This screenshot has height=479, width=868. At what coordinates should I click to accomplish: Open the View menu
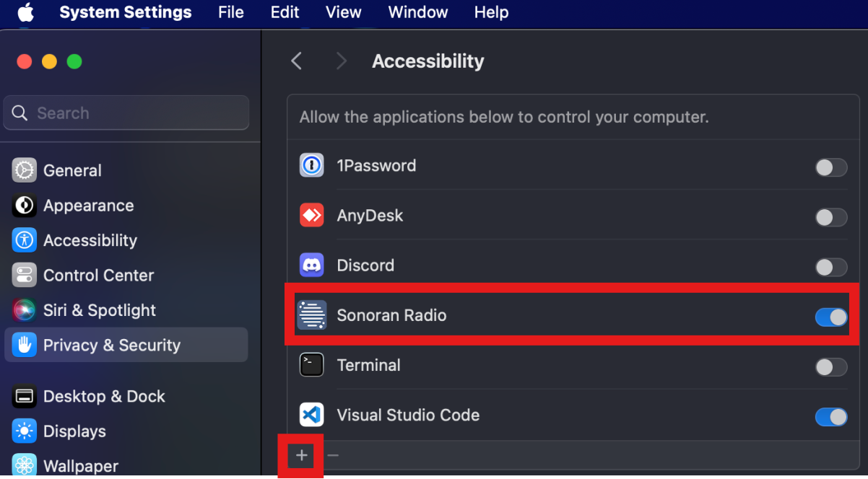point(344,12)
